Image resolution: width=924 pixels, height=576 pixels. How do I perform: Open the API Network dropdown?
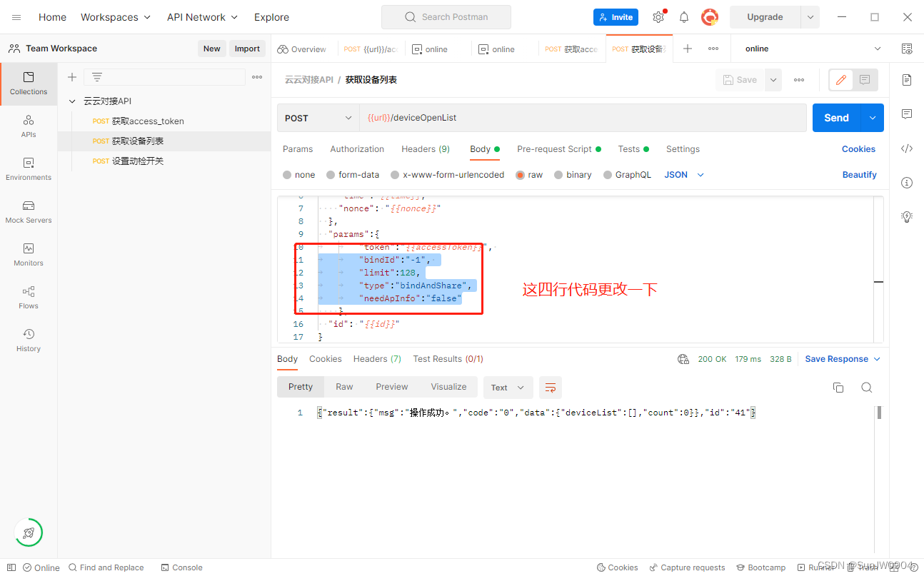pyautogui.click(x=202, y=17)
